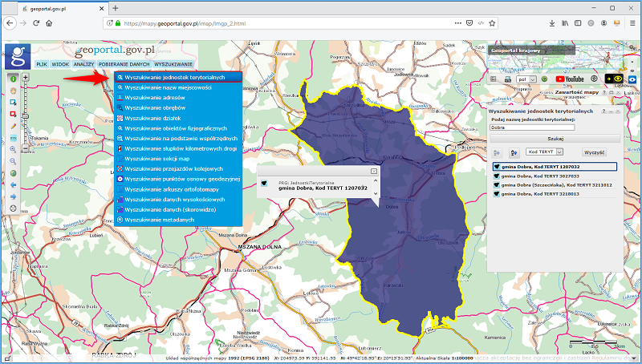Open the YouTube link icon
The width and height of the screenshot is (642, 364).
click(x=570, y=79)
